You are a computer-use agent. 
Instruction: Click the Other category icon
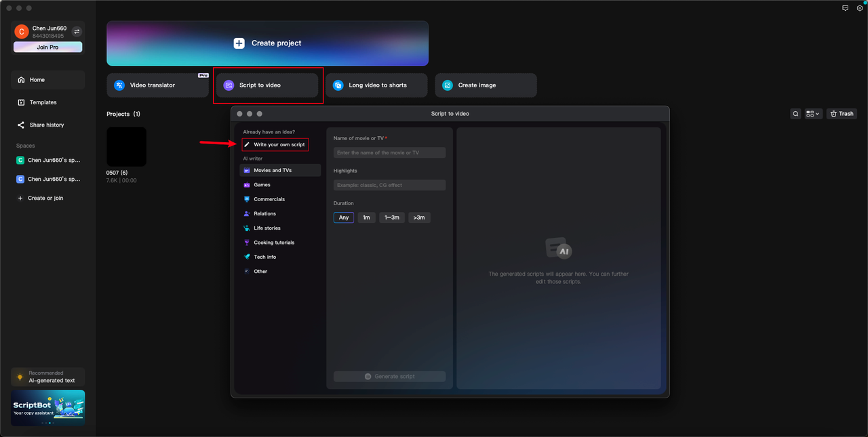coord(247,272)
